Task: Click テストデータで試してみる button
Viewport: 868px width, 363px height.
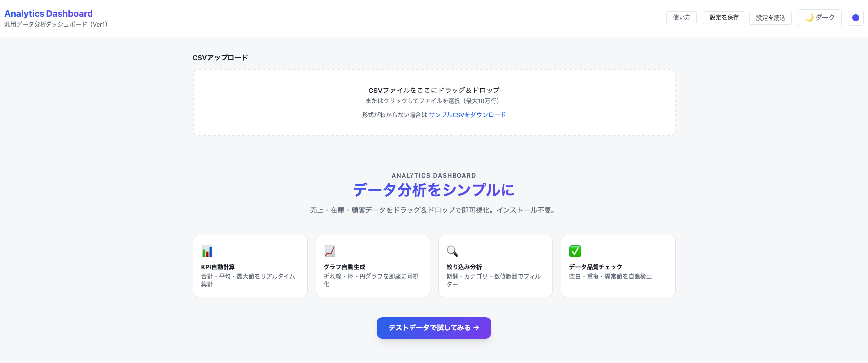Action: click(x=434, y=328)
